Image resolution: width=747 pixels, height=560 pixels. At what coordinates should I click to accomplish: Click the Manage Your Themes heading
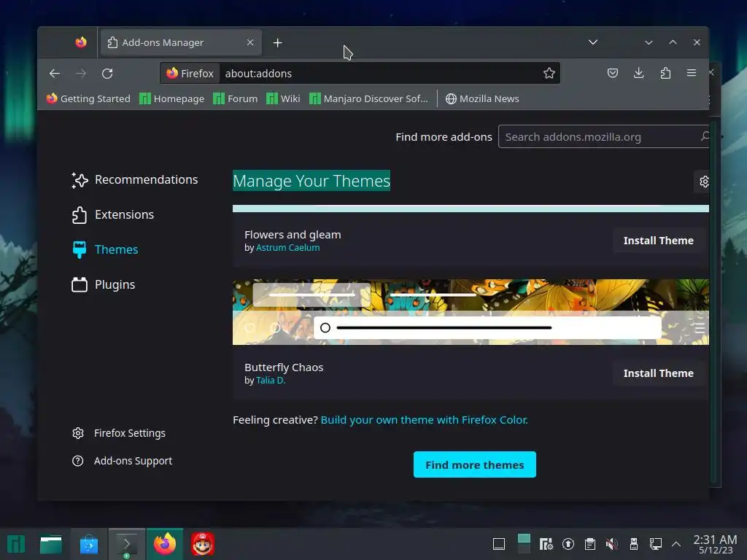(311, 181)
